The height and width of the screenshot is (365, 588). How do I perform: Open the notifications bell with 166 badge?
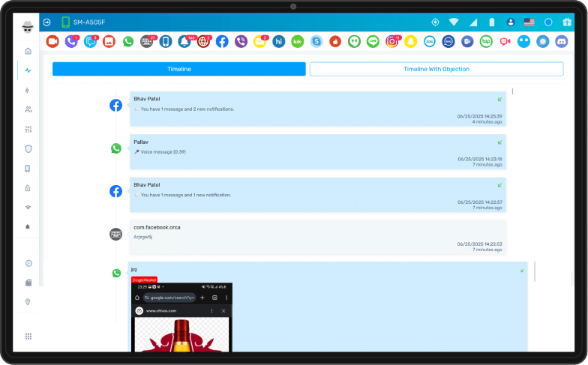tap(184, 42)
